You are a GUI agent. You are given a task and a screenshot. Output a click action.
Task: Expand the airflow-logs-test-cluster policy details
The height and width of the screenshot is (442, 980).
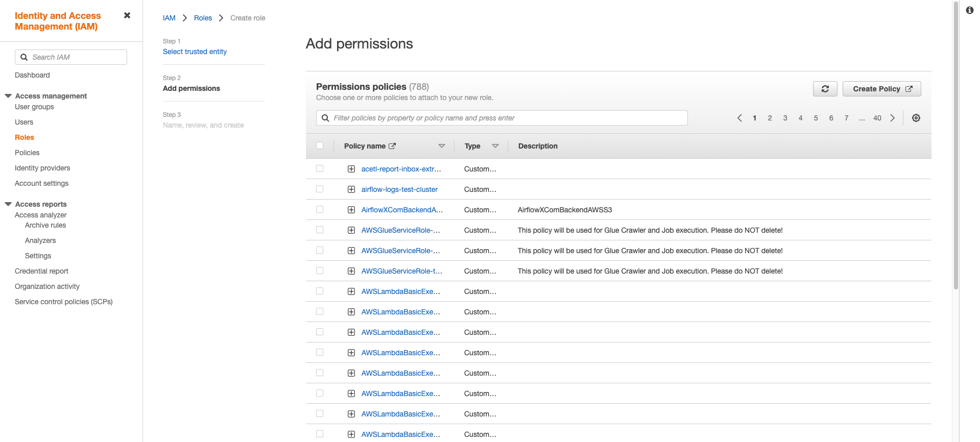[x=351, y=189]
